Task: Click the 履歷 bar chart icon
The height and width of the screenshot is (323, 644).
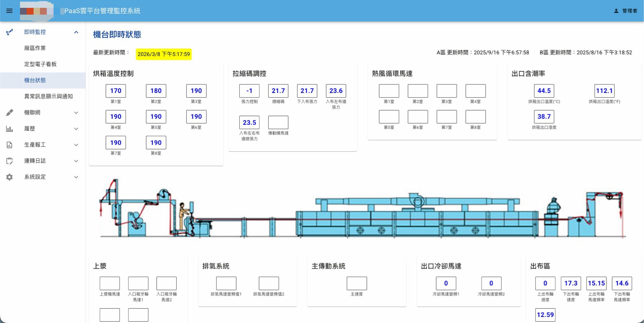Action: pos(9,128)
